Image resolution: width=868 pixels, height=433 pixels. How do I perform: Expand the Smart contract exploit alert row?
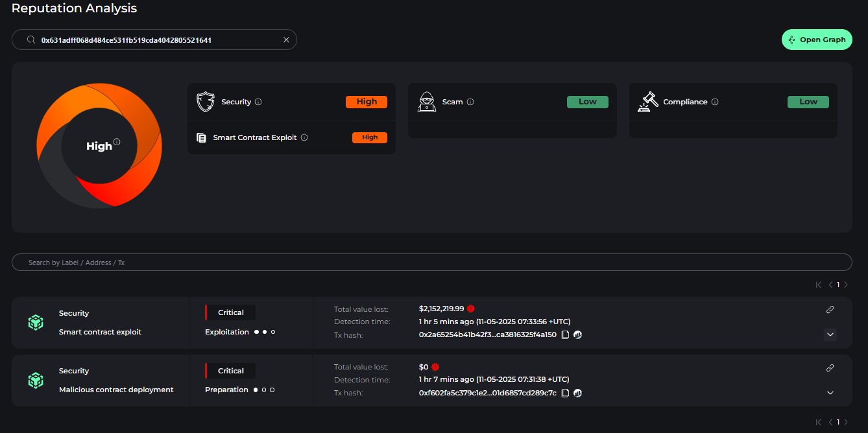830,335
